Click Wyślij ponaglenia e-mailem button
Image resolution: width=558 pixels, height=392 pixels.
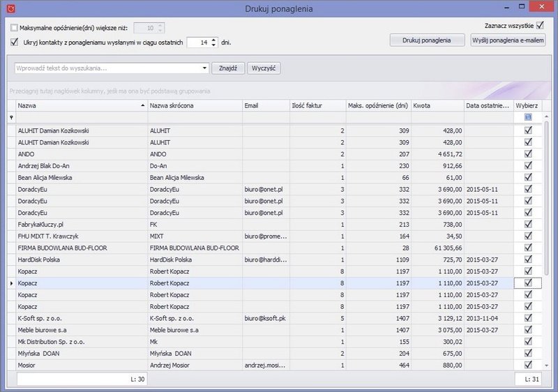508,40
